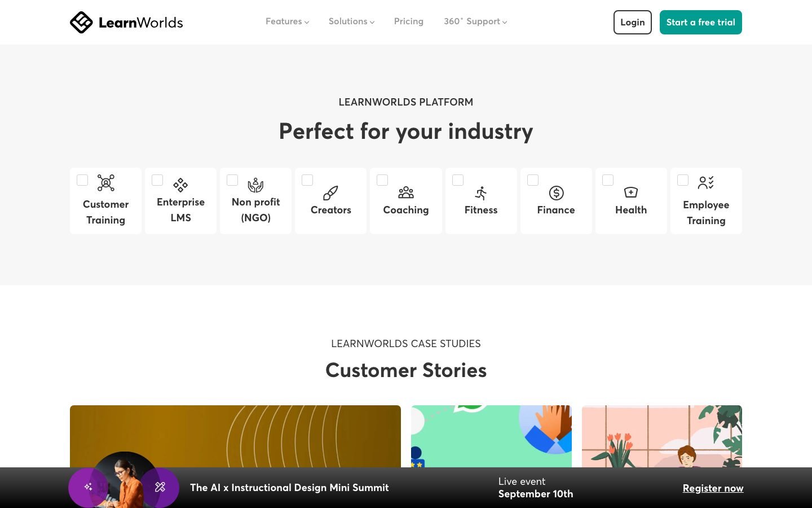The image size is (812, 508).
Task: Click the woman photo in summit banner
Action: [124, 480]
